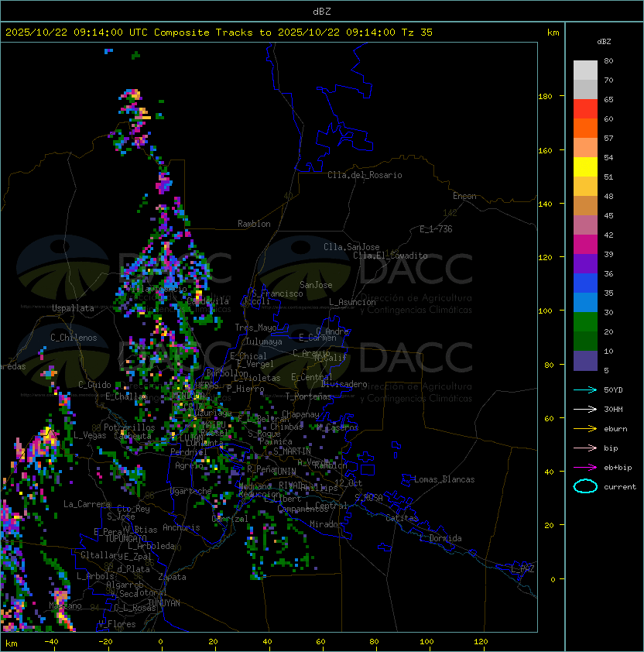The height and width of the screenshot is (652, 644).
Task: Click the 'C_Chilenos' map label
Action: [x=74, y=338]
